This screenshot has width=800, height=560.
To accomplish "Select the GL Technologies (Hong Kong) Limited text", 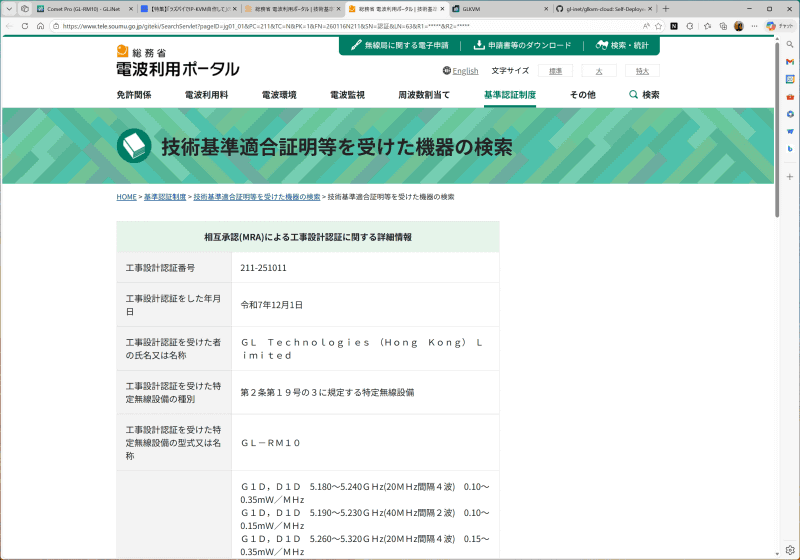I will [x=362, y=349].
